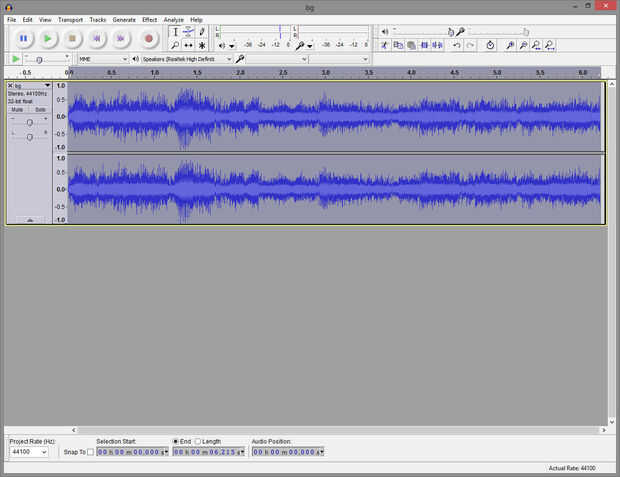The width and height of the screenshot is (620, 477).
Task: Open the Edit menu
Action: coord(27,20)
